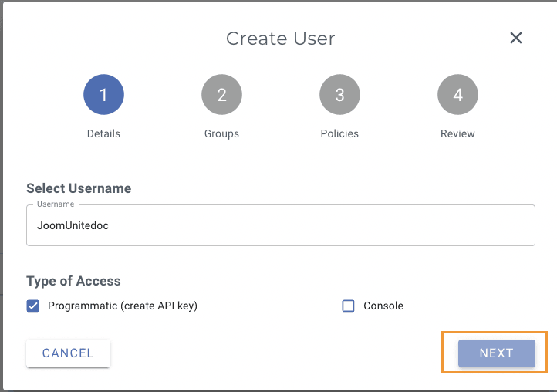
Task: Uncheck the Programmatic access checkbox
Action: [x=33, y=306]
